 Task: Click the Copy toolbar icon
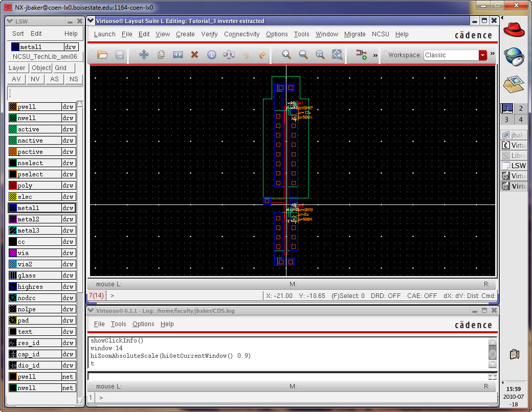point(161,55)
